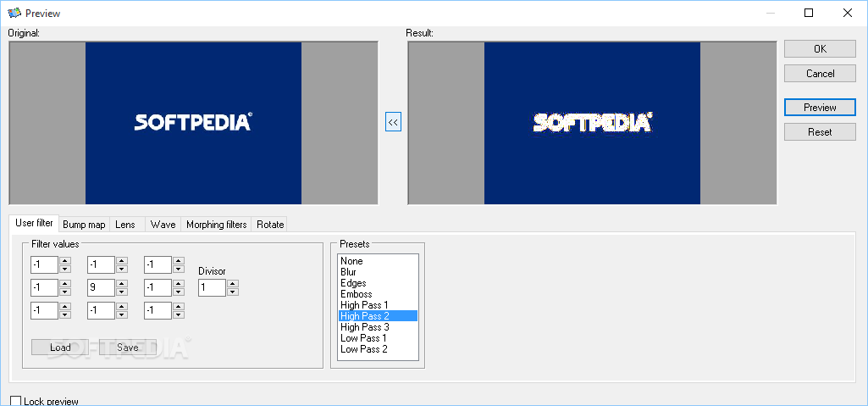Viewport: 868px width, 406px height.
Task: Toggle the Lock preview checkbox
Action: [16, 401]
